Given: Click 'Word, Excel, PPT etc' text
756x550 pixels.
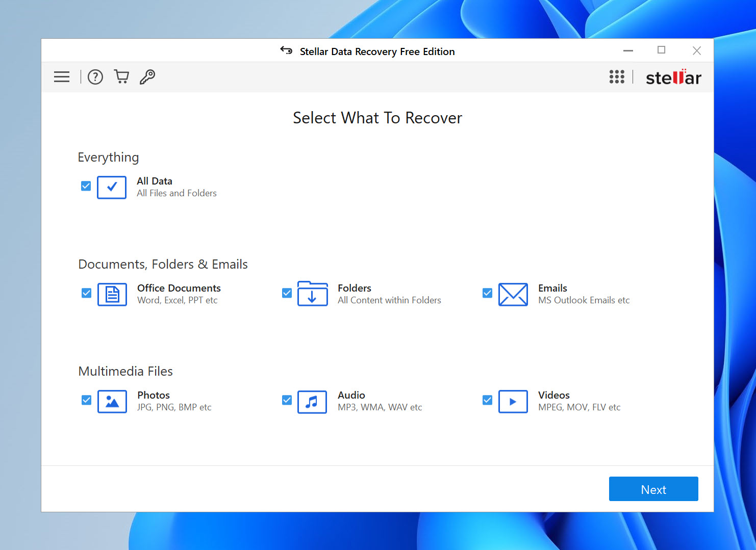Looking at the screenshot, I should click(178, 300).
